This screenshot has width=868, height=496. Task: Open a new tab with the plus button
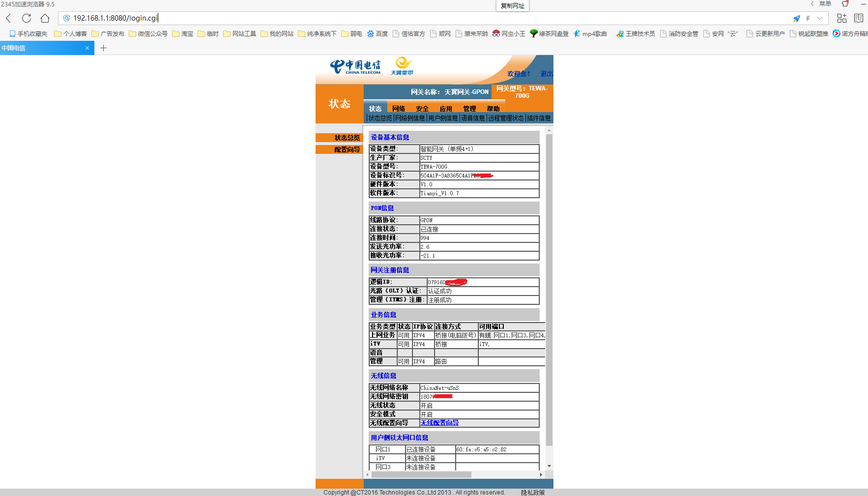coord(103,48)
